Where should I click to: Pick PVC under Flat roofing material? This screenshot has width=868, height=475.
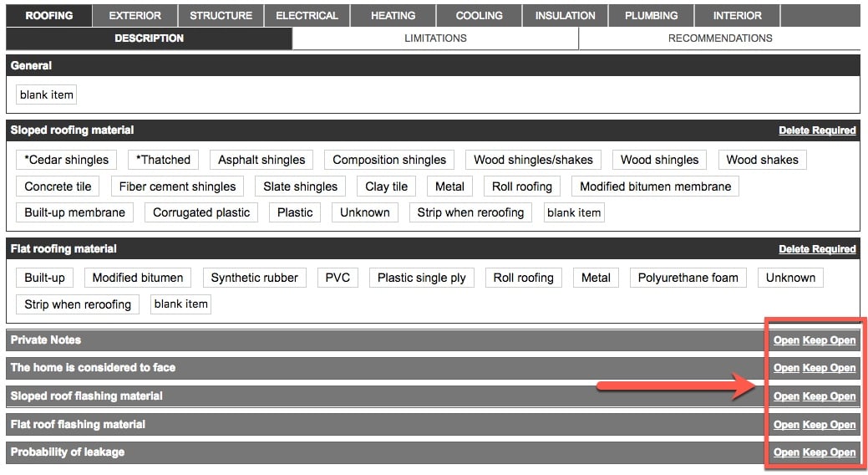(338, 278)
